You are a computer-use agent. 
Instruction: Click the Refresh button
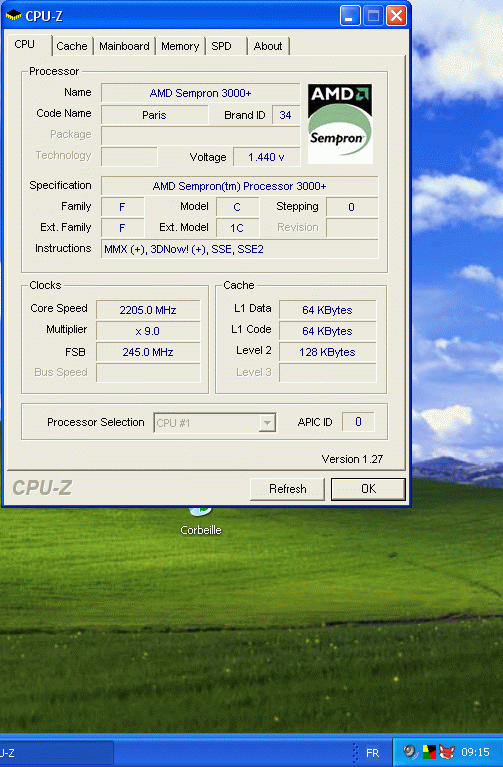[287, 489]
